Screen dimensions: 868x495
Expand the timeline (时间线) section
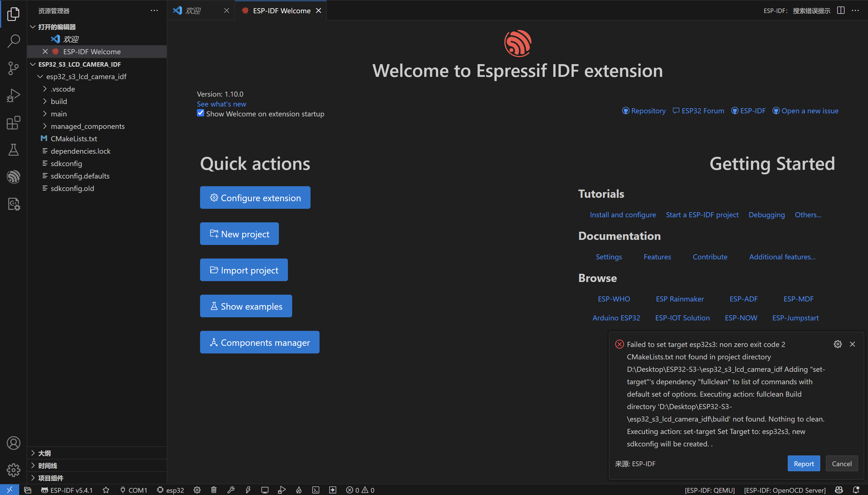(97, 466)
